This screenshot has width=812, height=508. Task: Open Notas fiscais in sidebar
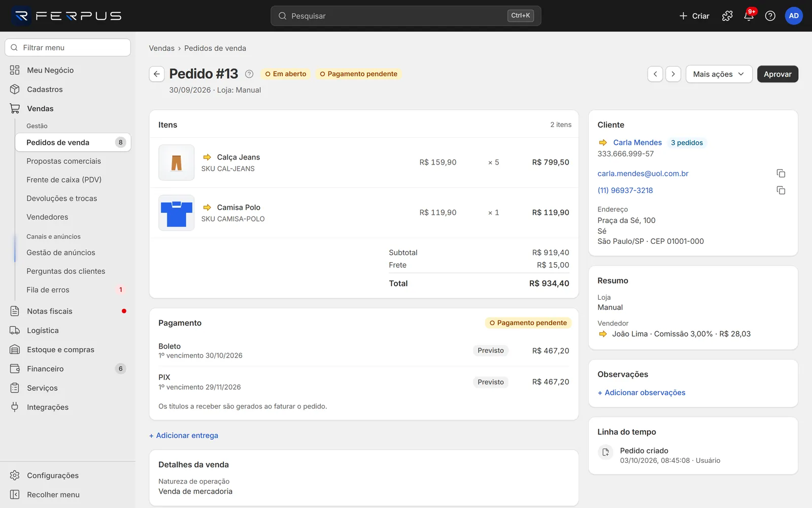point(67,311)
